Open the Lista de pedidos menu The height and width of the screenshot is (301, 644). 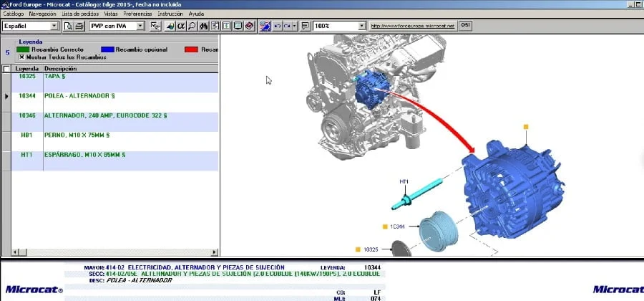[80, 14]
